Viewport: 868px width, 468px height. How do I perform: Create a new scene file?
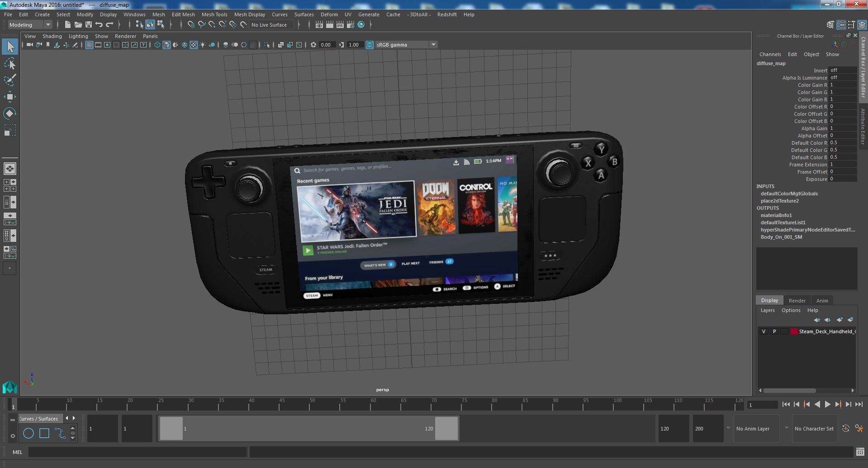point(68,25)
